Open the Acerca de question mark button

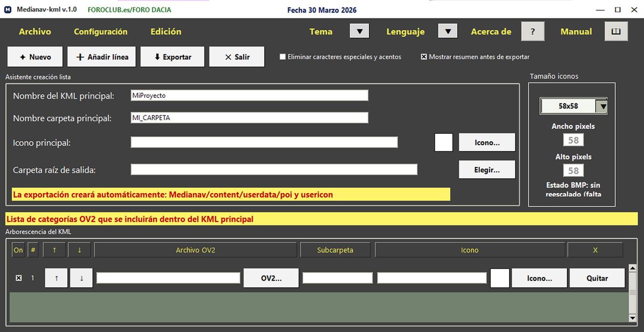(533, 32)
